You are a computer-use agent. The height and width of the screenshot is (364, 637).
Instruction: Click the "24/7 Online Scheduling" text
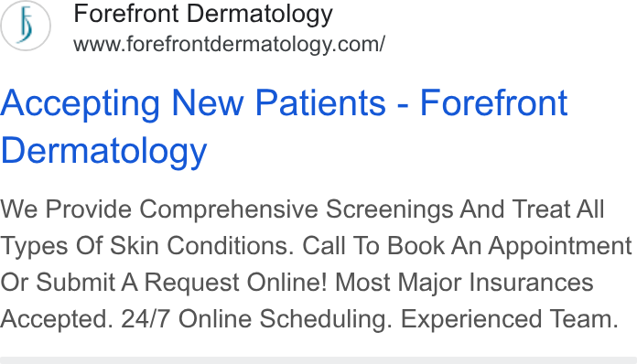(256, 319)
